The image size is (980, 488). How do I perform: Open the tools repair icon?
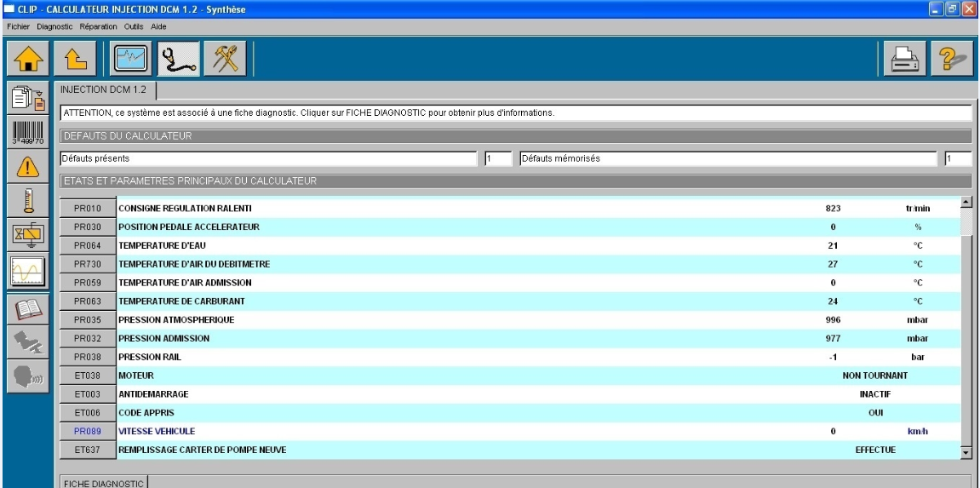225,59
